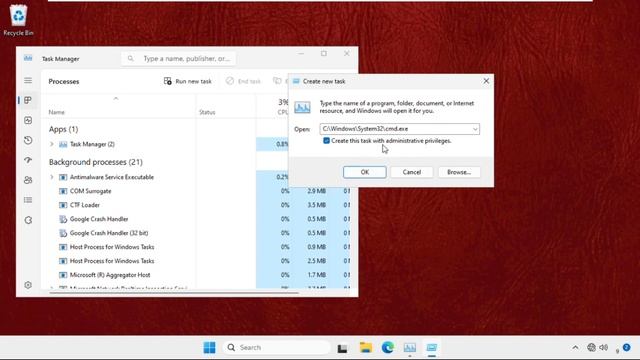Open volume icon in system tray
The width and height of the screenshot is (640, 360).
604,347
